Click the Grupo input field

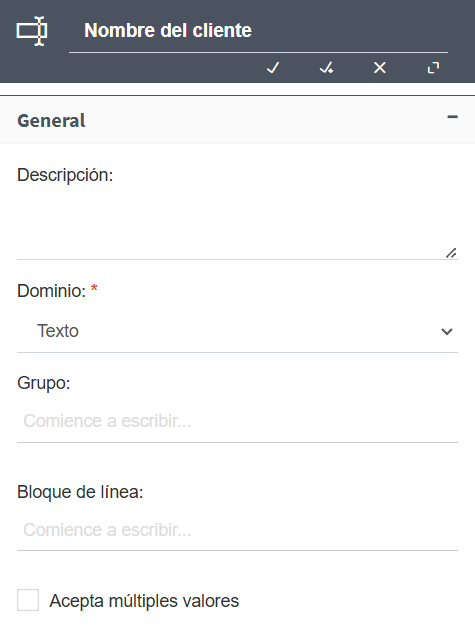click(238, 421)
